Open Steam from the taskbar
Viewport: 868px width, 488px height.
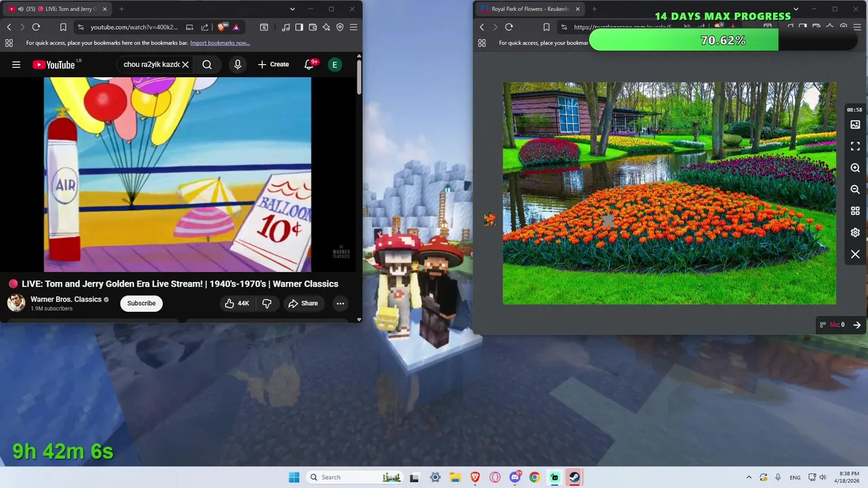(574, 477)
